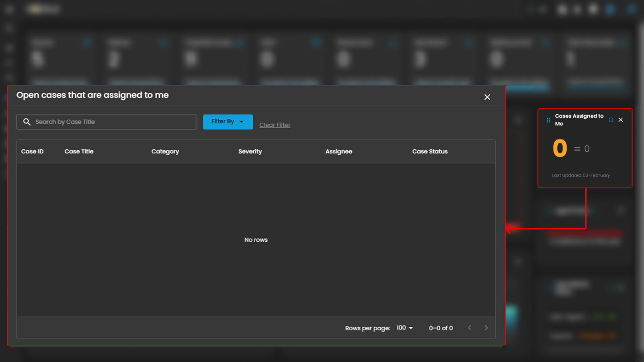Sort by the Assignee column header
Screen dimensions: 644x362
(x=338, y=151)
